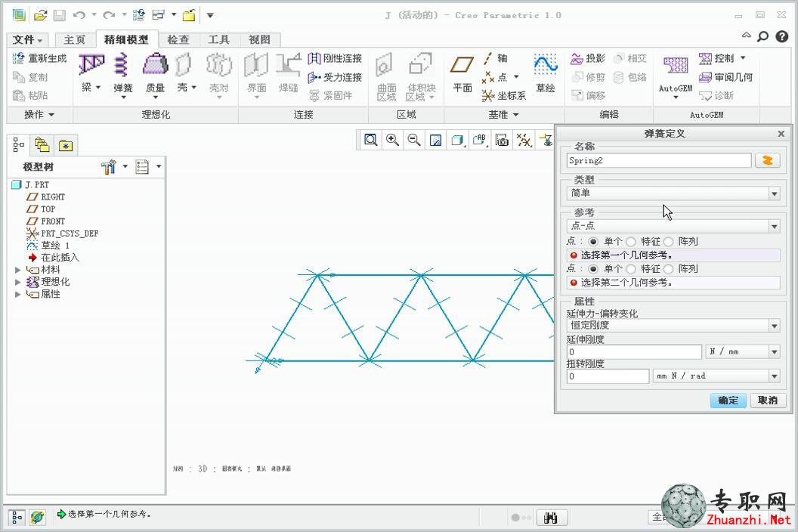Click the second geometry reference collector
The width and height of the screenshot is (798, 532).
[x=673, y=282]
